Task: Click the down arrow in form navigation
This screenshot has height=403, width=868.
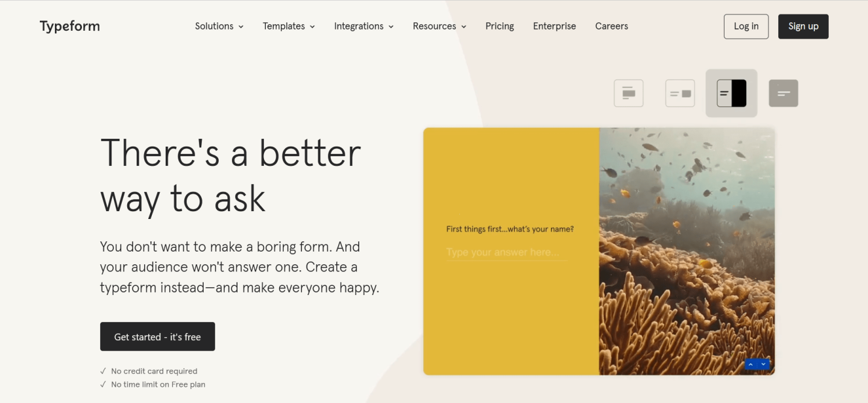Action: [x=764, y=364]
